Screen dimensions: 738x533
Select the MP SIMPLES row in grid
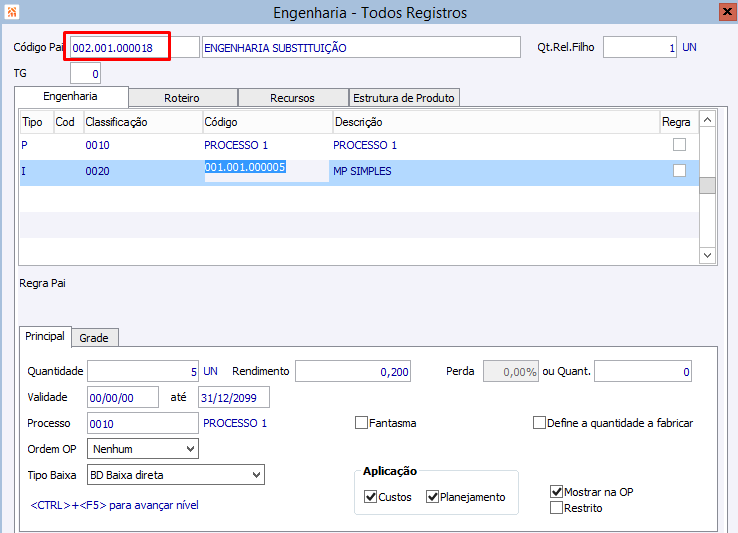click(x=362, y=172)
